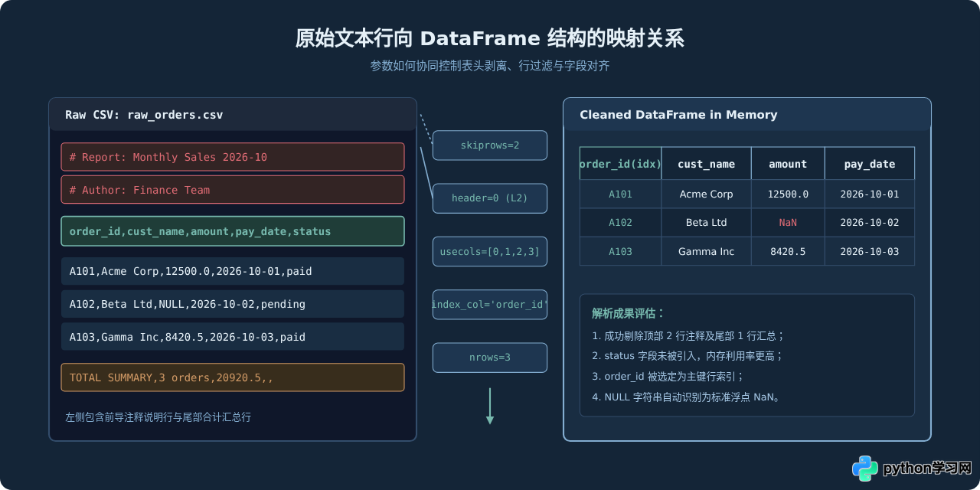Click evaluation point 3 about order_id 主键行索引
The width and height of the screenshot is (980, 490).
pos(668,377)
